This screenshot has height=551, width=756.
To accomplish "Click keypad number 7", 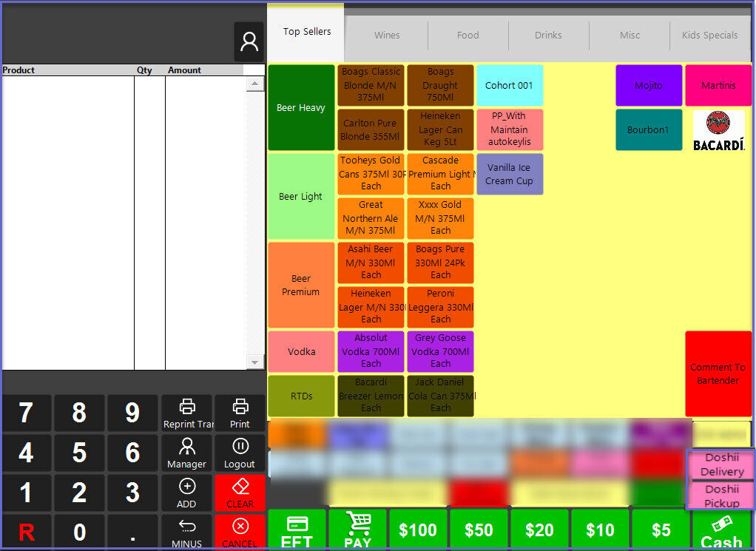I will [27, 413].
